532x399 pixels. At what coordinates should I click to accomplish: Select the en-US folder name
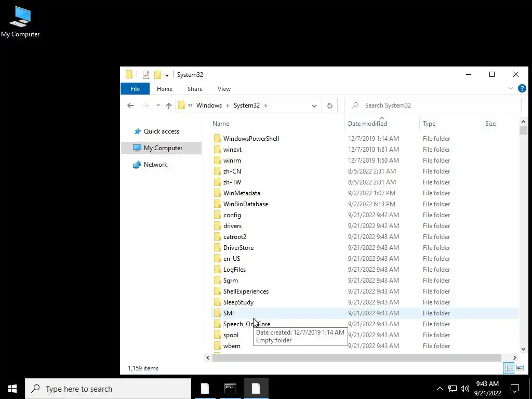pyautogui.click(x=232, y=259)
